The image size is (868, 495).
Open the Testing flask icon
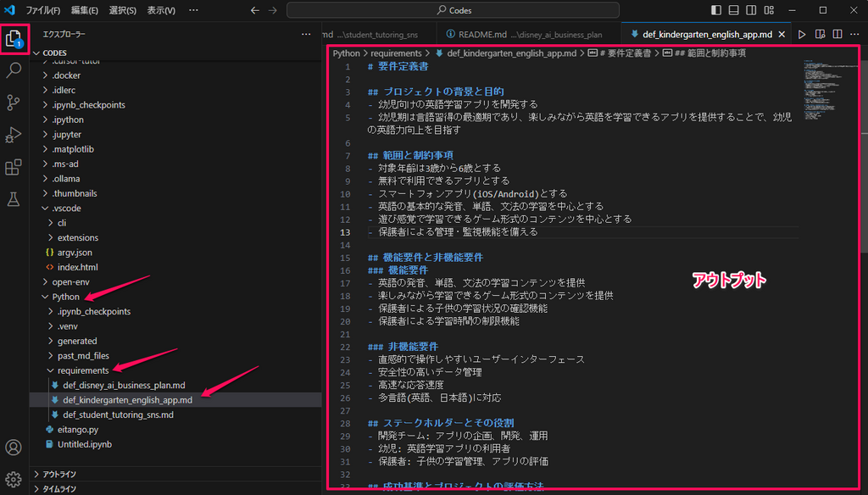tap(14, 199)
